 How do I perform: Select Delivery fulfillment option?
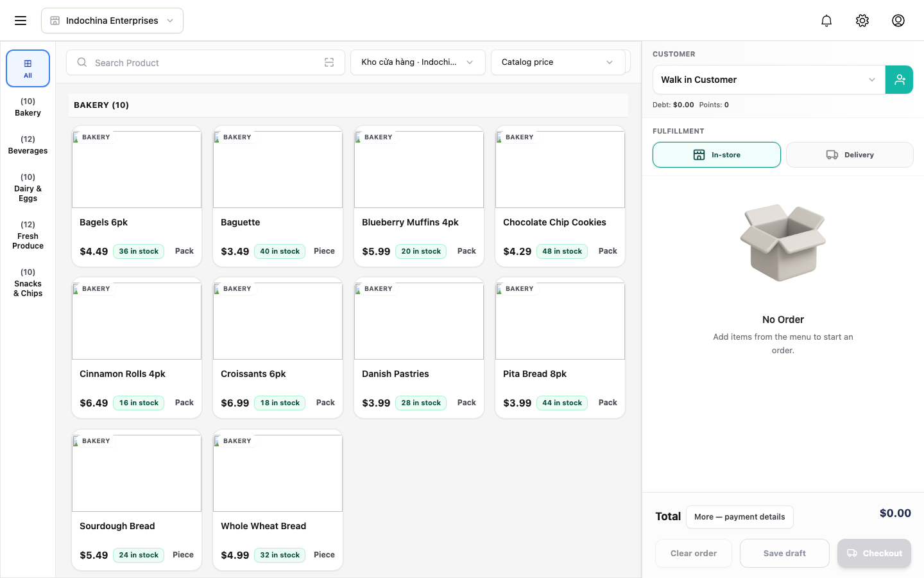coord(850,155)
